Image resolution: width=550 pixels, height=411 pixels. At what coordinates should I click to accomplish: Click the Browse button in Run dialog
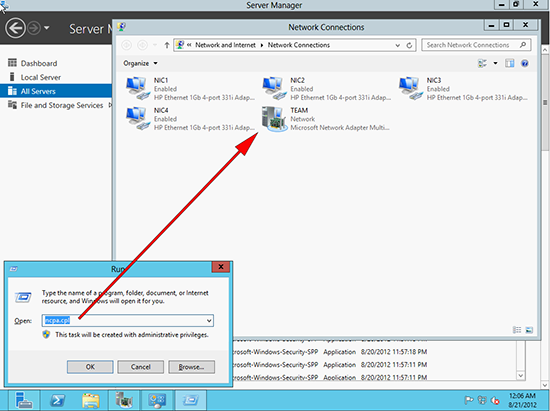(x=192, y=367)
